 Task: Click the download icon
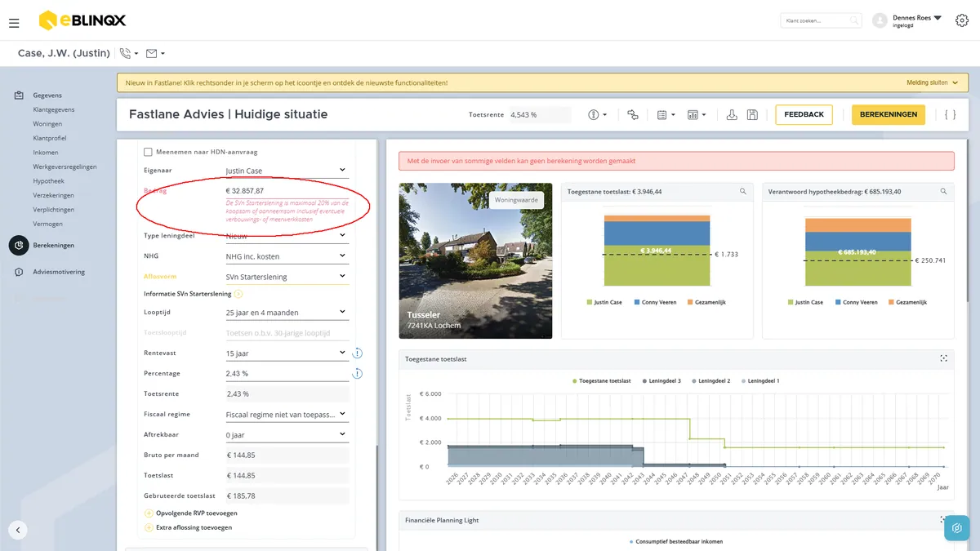click(732, 115)
